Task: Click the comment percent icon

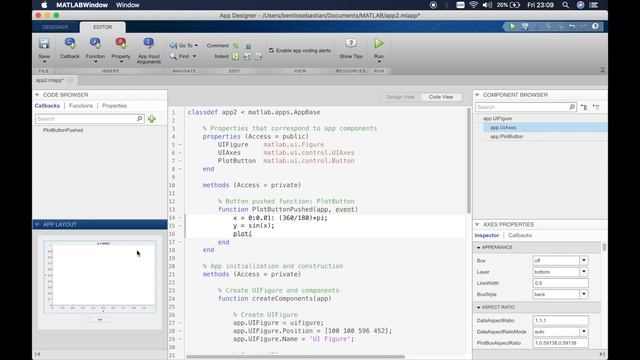Action: [x=236, y=45]
